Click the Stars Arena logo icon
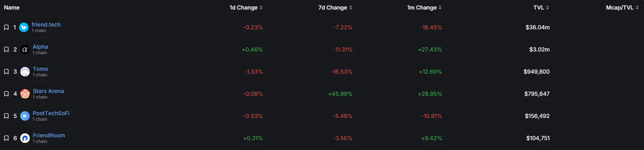 (x=25, y=94)
